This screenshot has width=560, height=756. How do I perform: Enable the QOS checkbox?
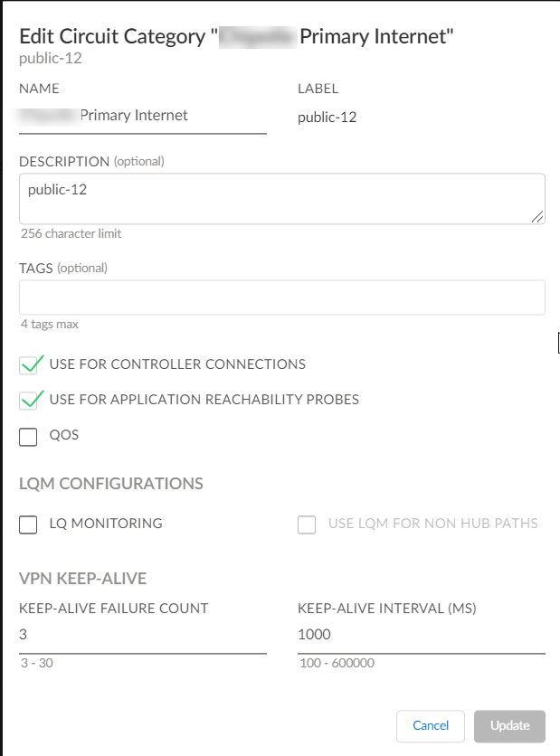[27, 435]
